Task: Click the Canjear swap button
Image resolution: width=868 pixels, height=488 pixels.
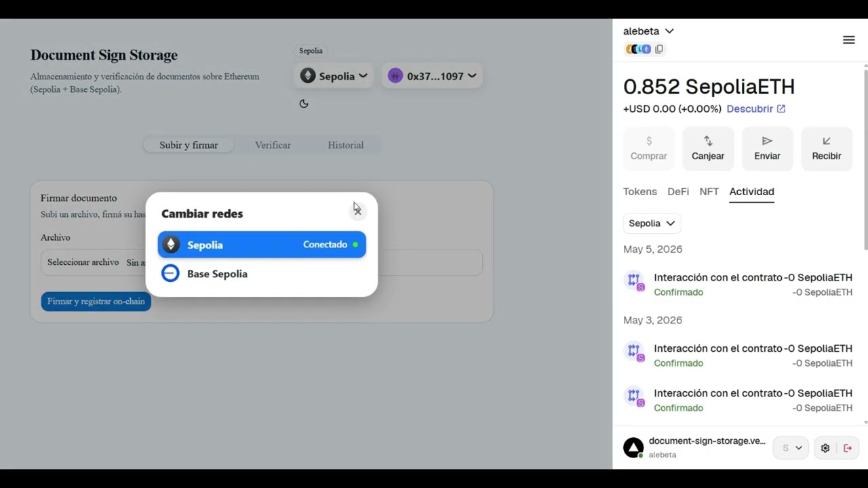Action: [x=708, y=148]
